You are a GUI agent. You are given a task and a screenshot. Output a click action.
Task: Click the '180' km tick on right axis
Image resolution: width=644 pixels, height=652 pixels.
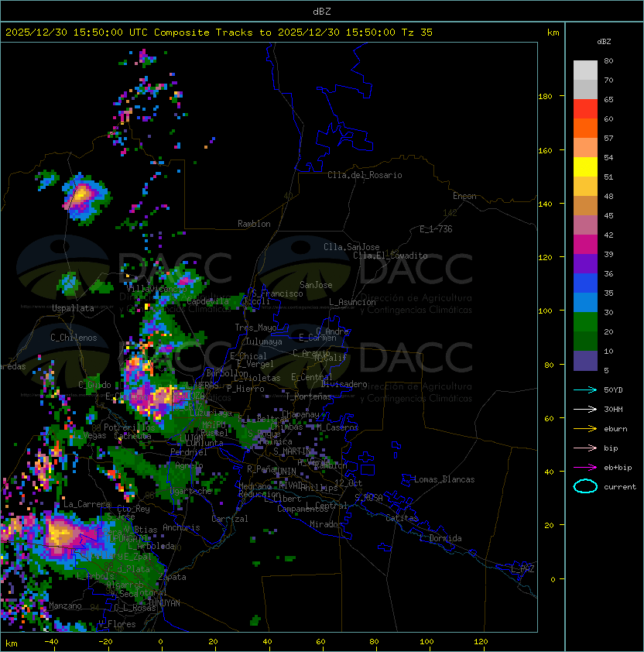(x=545, y=97)
